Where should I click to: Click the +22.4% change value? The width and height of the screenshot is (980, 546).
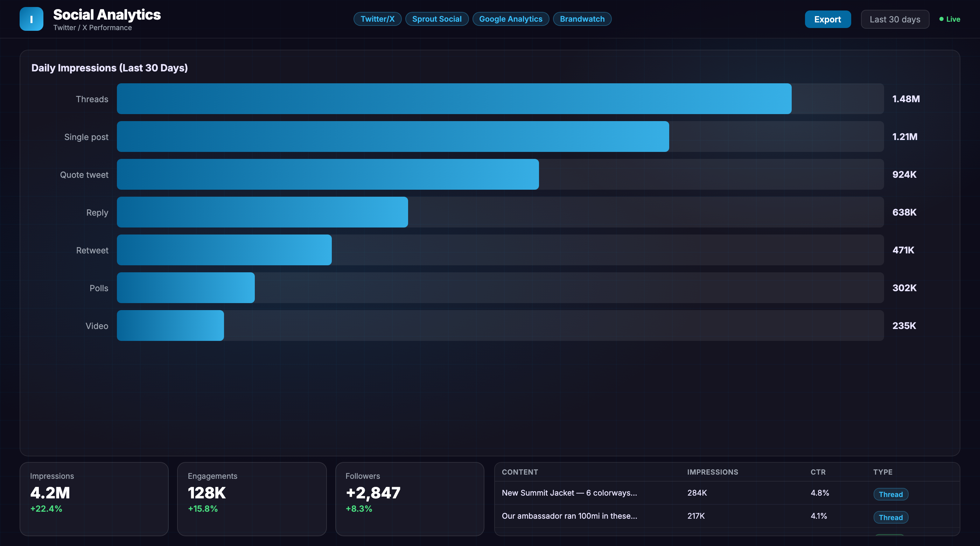(x=46, y=509)
